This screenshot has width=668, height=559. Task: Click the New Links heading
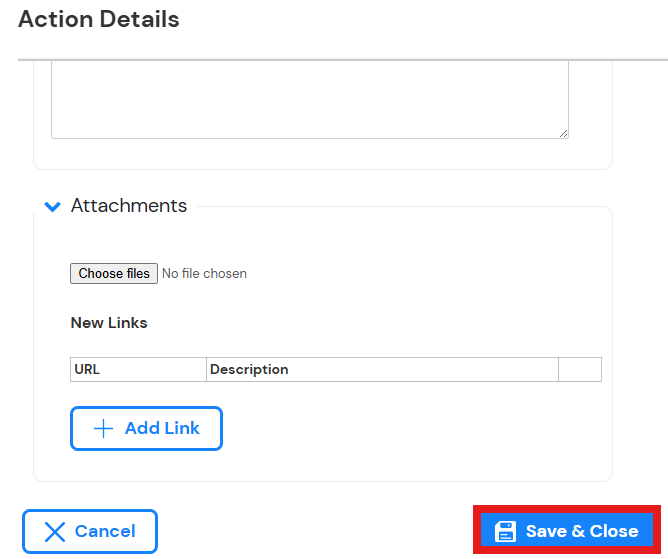pos(109,323)
